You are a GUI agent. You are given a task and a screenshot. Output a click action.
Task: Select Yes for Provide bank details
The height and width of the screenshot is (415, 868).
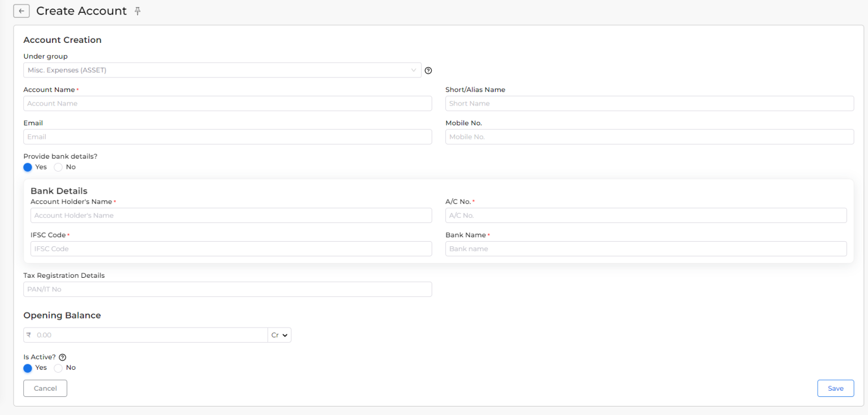[x=27, y=167]
